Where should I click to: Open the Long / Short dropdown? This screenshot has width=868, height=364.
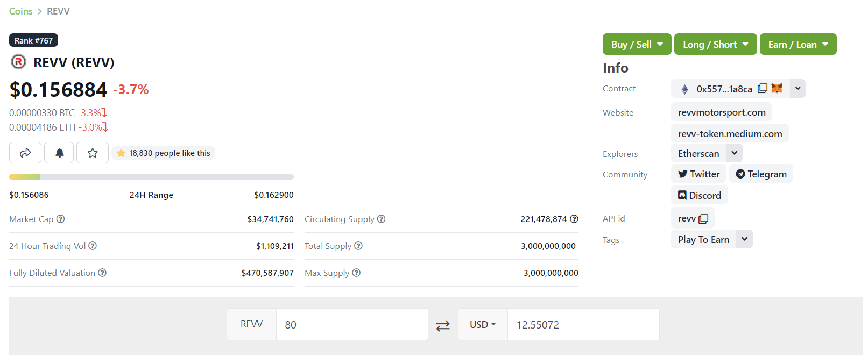click(x=715, y=45)
